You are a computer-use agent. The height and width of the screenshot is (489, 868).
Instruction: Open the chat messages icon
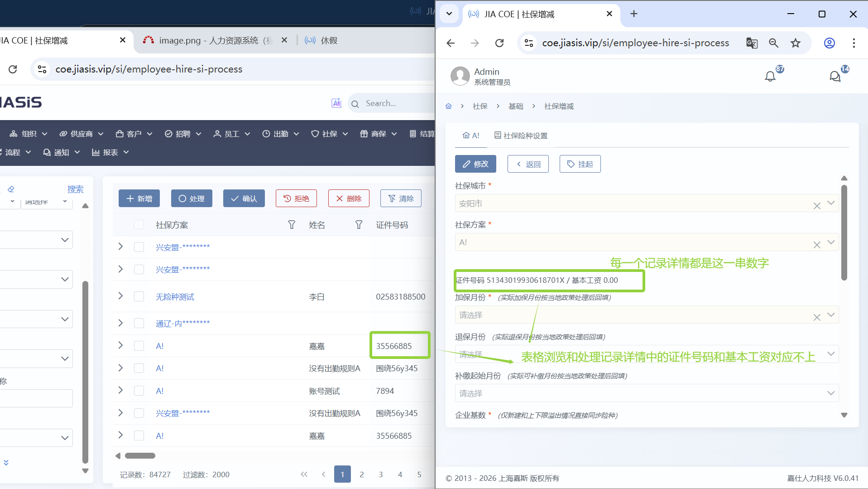point(834,76)
